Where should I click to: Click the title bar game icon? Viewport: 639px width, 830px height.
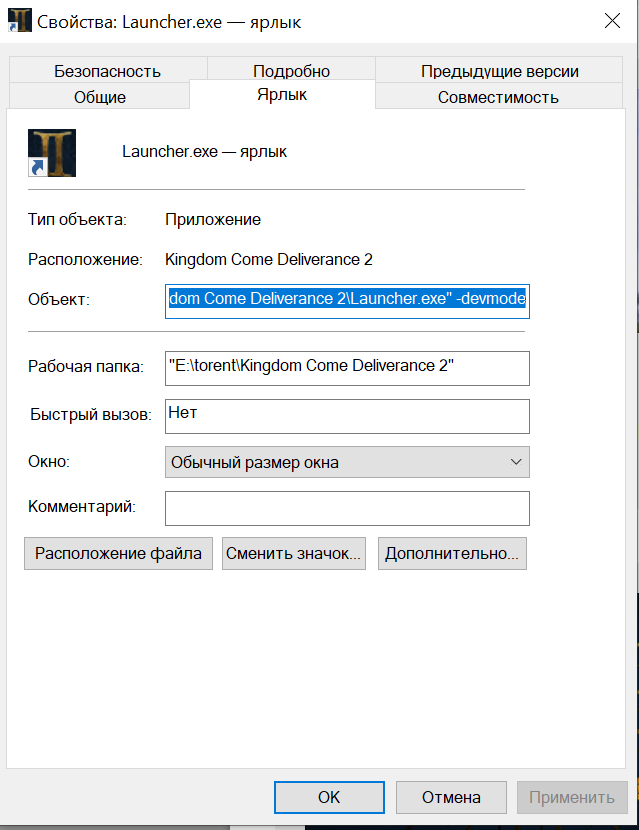point(20,21)
